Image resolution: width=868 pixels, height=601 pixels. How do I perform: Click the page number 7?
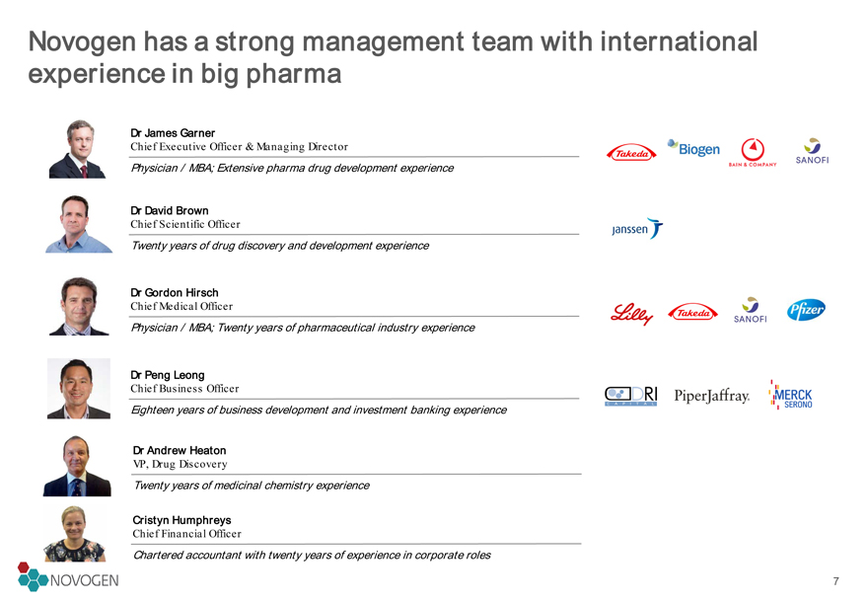pyautogui.click(x=835, y=581)
